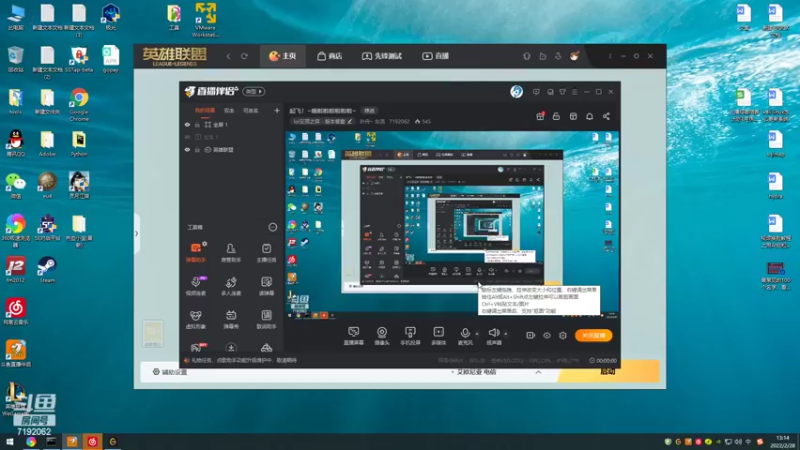
Task: Open the gift box icon with red badge
Action: [540, 116]
